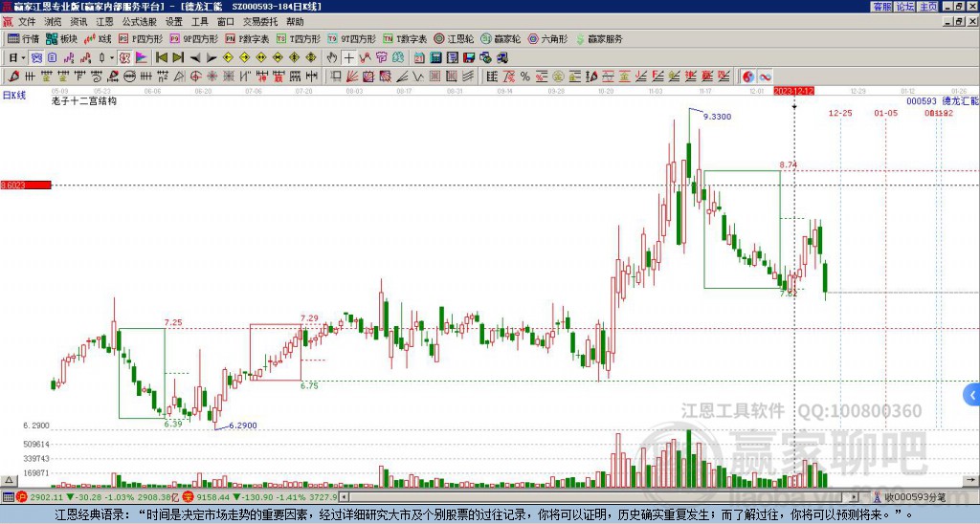Open the 板块 sector view
This screenshot has width=980, height=524.
pos(62,38)
